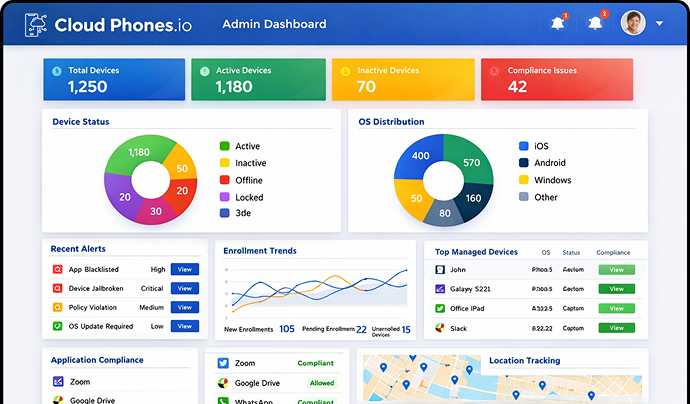The image size is (690, 404).
Task: Toggle the Android legend swatch in OS Distribution
Action: [524, 162]
